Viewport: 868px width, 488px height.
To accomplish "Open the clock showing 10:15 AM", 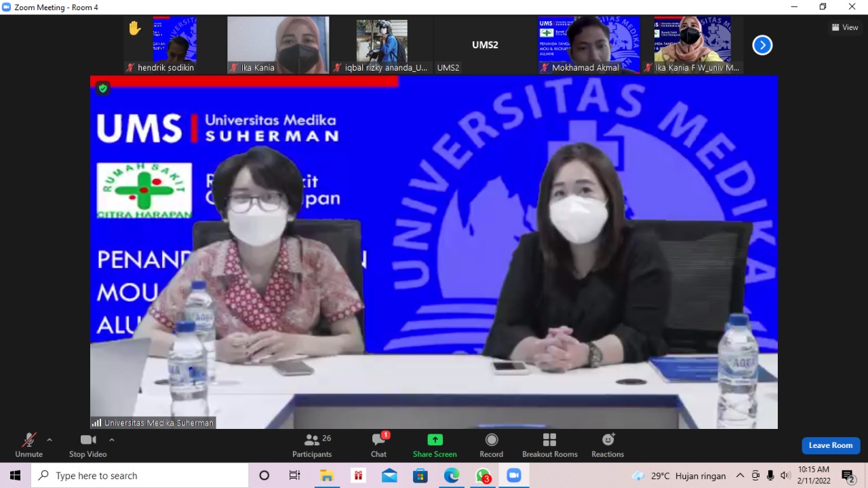I will pyautogui.click(x=814, y=475).
